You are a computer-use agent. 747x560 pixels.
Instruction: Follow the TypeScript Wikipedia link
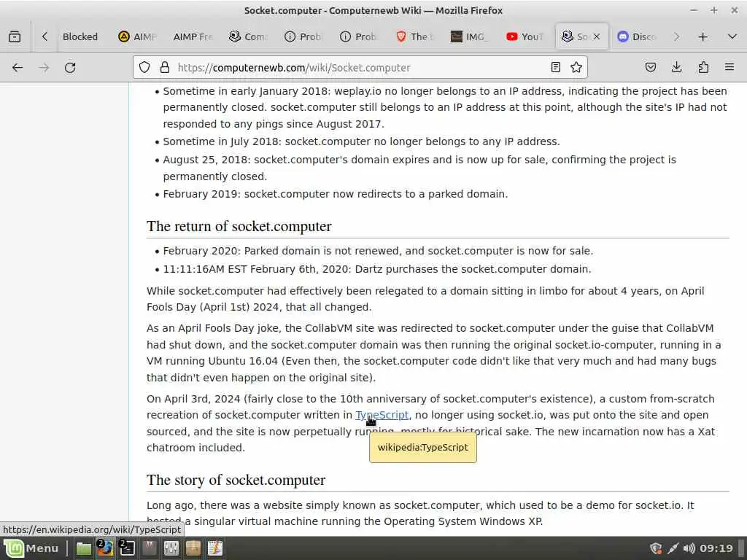pyautogui.click(x=382, y=415)
